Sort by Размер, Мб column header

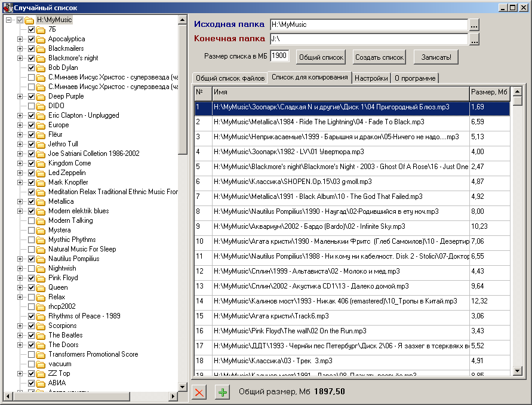(x=490, y=93)
